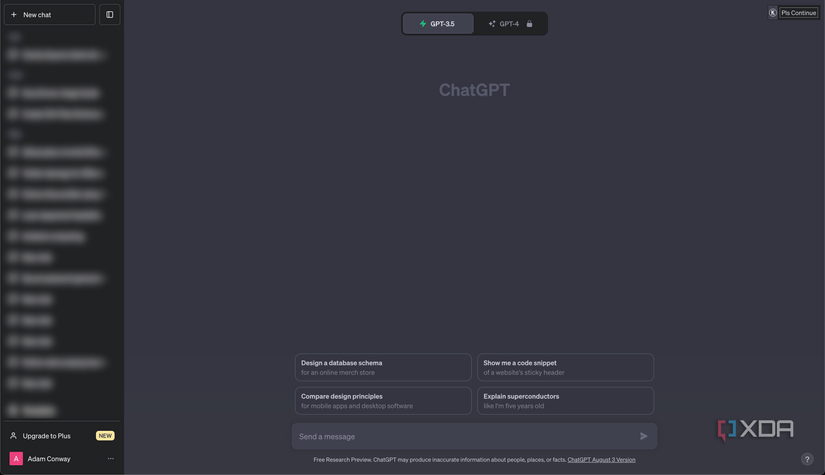Start a New chat

tap(49, 15)
